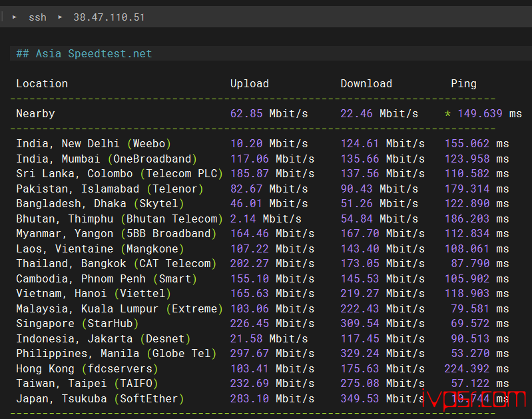The width and height of the screenshot is (532, 419).
Task: Select 'Philippines, Manila (Globe Tel)' location
Action: point(117,354)
